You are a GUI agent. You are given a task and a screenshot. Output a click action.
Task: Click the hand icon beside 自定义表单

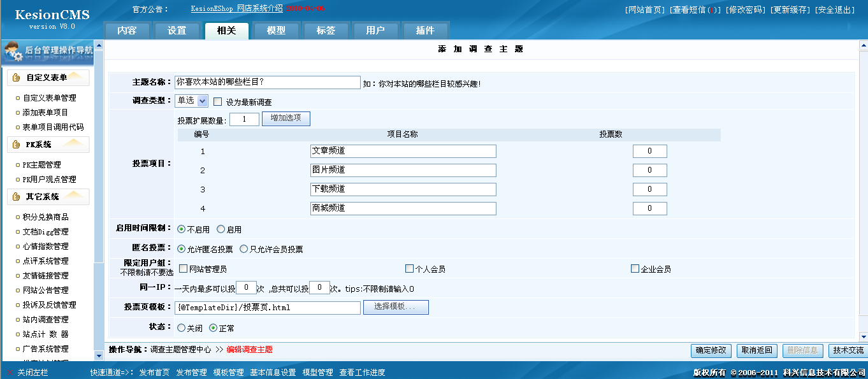(x=17, y=78)
